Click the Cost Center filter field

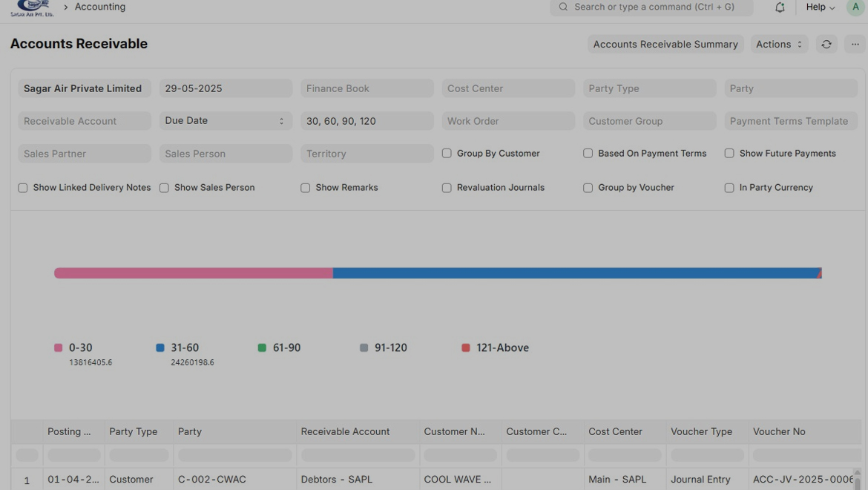pos(508,88)
